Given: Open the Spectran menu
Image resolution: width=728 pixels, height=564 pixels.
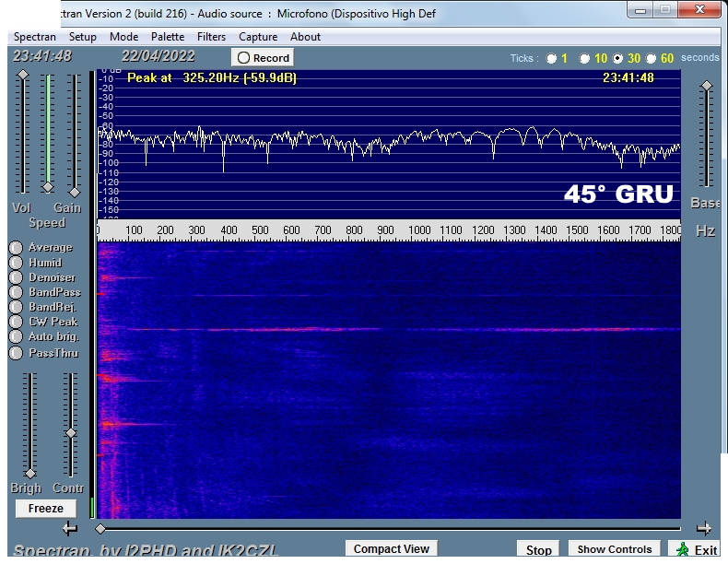Looking at the screenshot, I should coord(35,37).
